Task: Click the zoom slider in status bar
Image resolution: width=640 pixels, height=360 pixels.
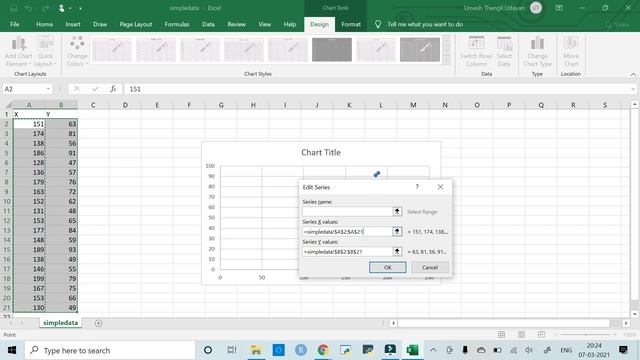Action: tap(585, 335)
